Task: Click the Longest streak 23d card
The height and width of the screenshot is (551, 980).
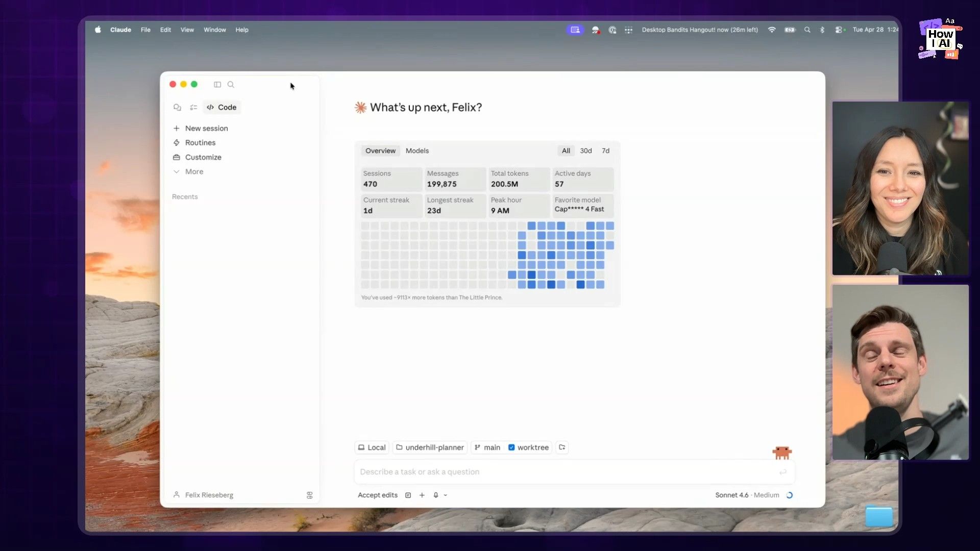Action: coord(455,206)
